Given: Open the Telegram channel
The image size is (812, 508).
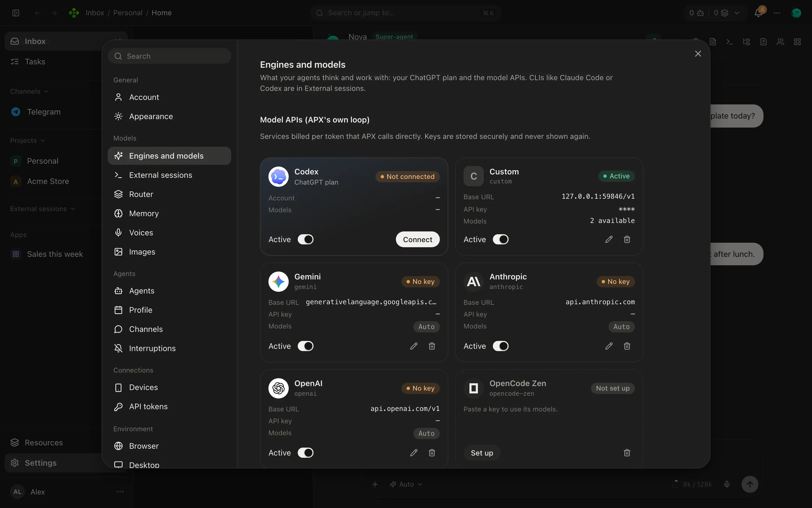Looking at the screenshot, I should pyautogui.click(x=54, y=111).
